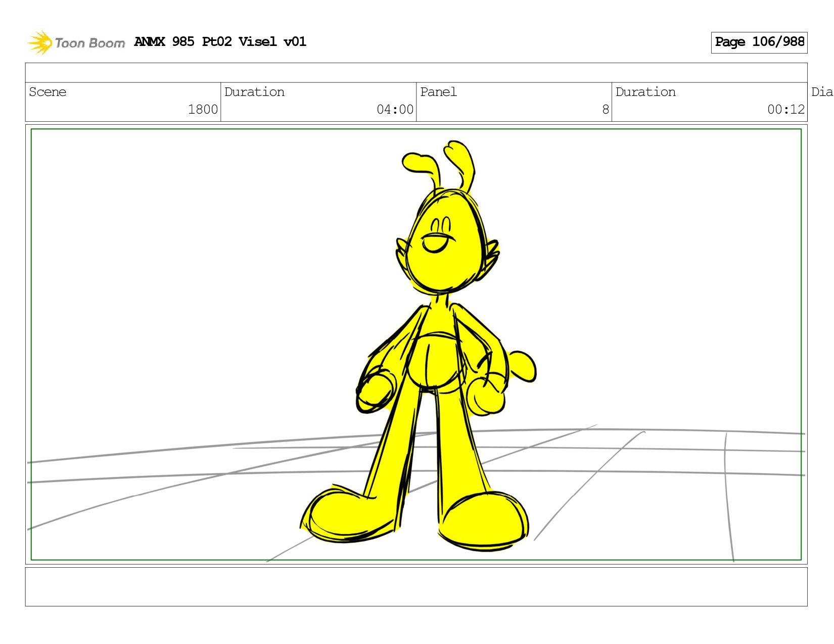Select the panel number "8"
834x644 pixels.
point(606,110)
